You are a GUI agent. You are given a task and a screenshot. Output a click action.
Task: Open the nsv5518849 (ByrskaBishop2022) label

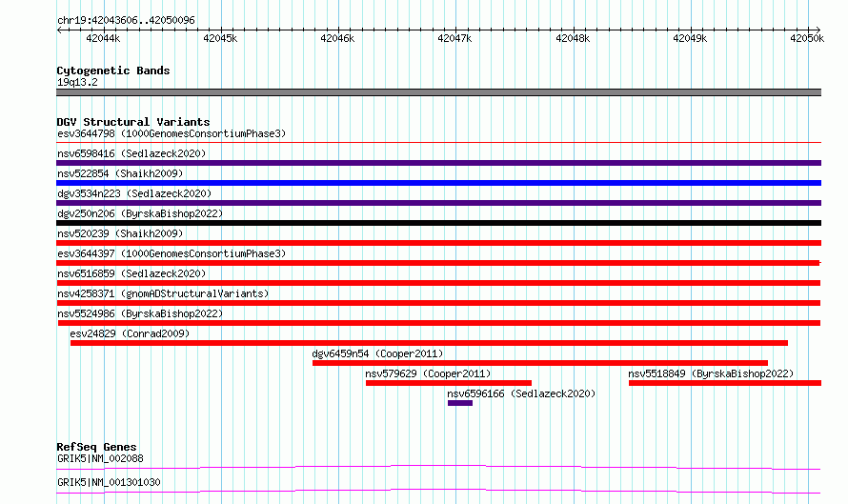(711, 373)
